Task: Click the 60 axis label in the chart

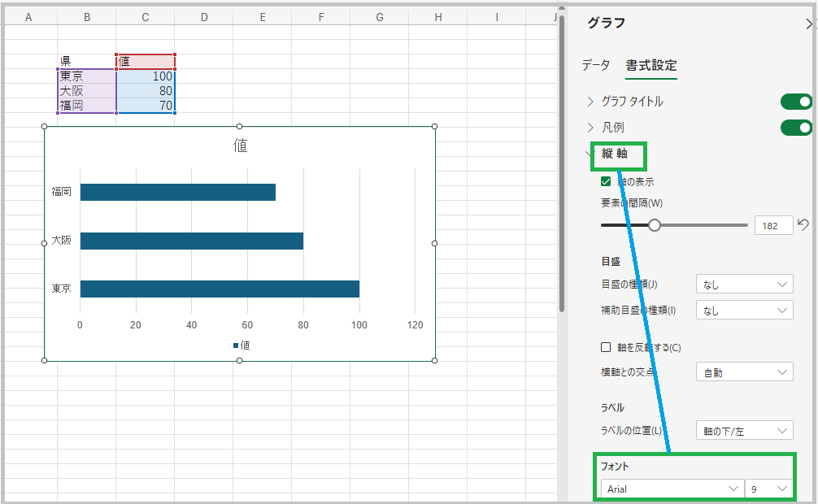Action: [247, 325]
